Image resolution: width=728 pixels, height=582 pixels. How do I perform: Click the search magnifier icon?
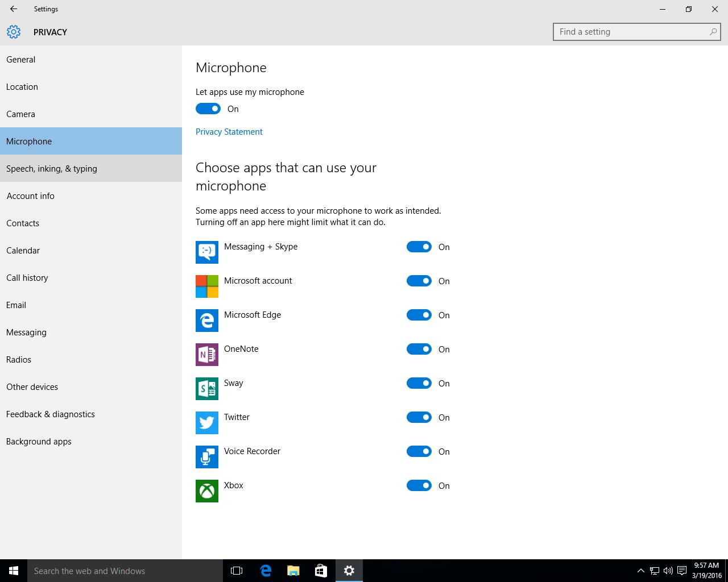point(713,32)
